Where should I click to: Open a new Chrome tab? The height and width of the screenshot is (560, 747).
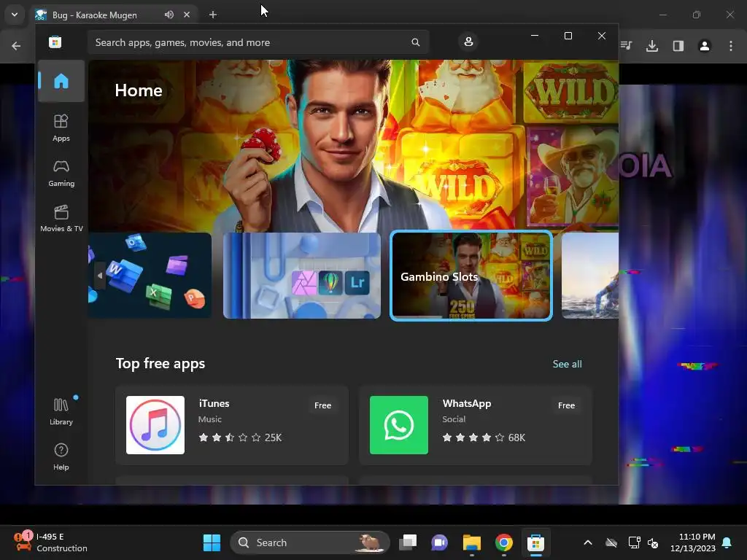pos(213,15)
